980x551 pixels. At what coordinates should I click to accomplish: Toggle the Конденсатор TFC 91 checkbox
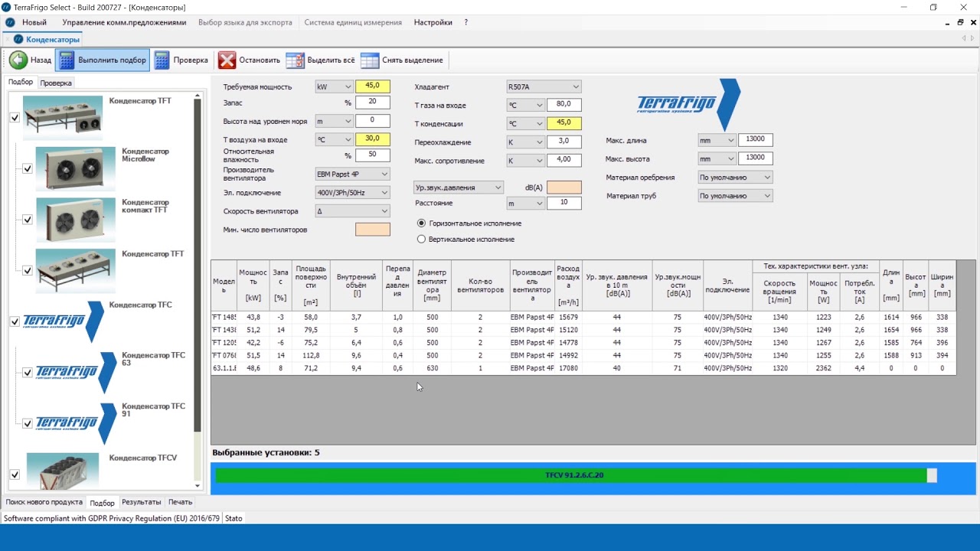tap(28, 423)
